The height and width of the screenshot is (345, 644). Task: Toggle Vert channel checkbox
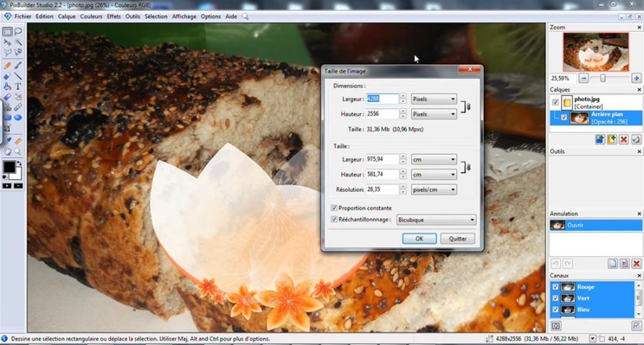pos(555,298)
